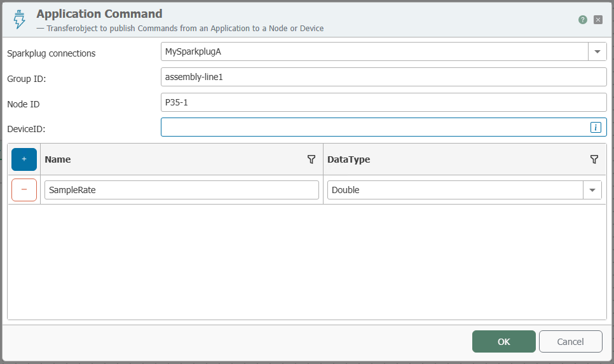Close the Application Command dialog
The image size is (614, 364).
[x=598, y=20]
